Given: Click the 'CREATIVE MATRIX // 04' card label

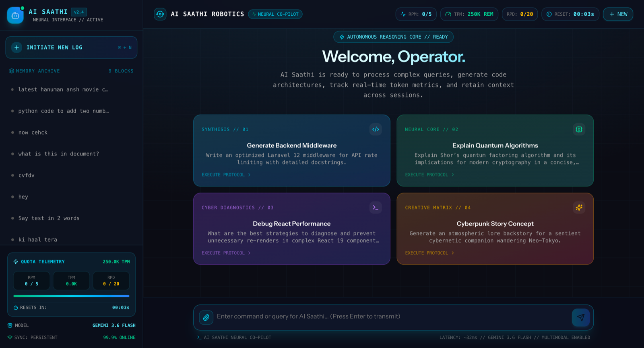Looking at the screenshot, I should click(x=438, y=207).
